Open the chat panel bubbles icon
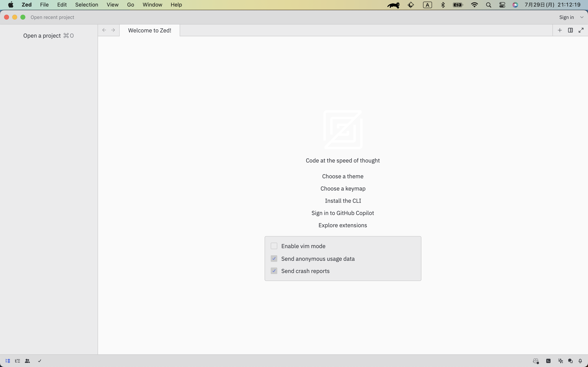Viewport: 588px width, 367px height. pos(570,361)
